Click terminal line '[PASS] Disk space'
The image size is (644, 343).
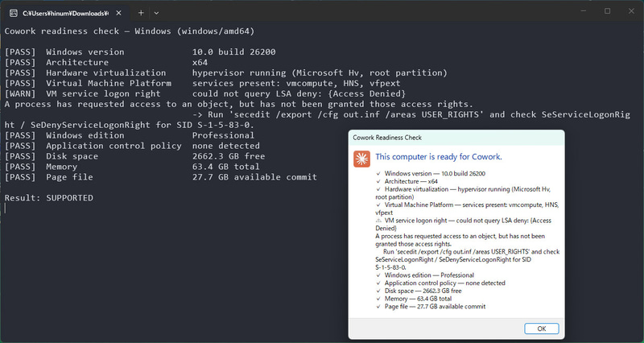(x=134, y=156)
